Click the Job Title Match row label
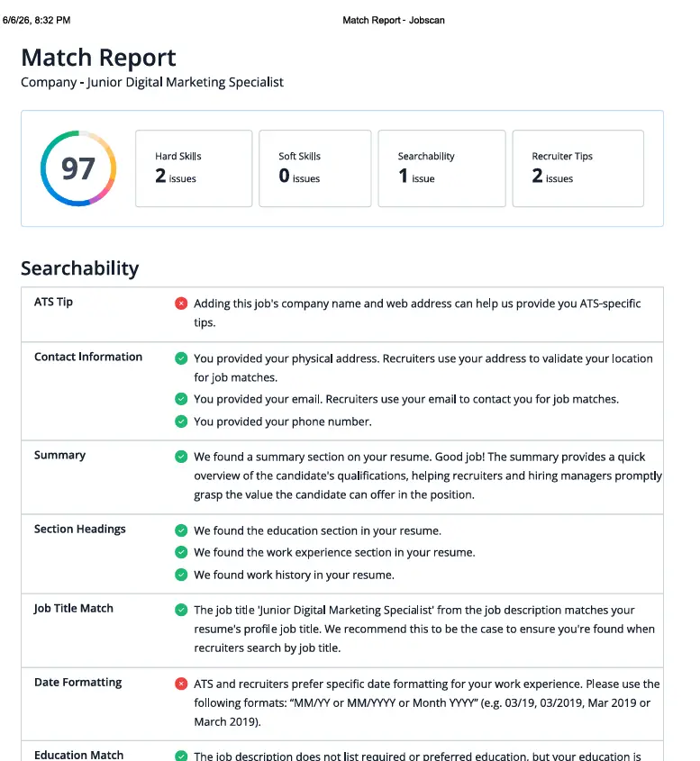This screenshot has height=761, width=700. tap(73, 609)
